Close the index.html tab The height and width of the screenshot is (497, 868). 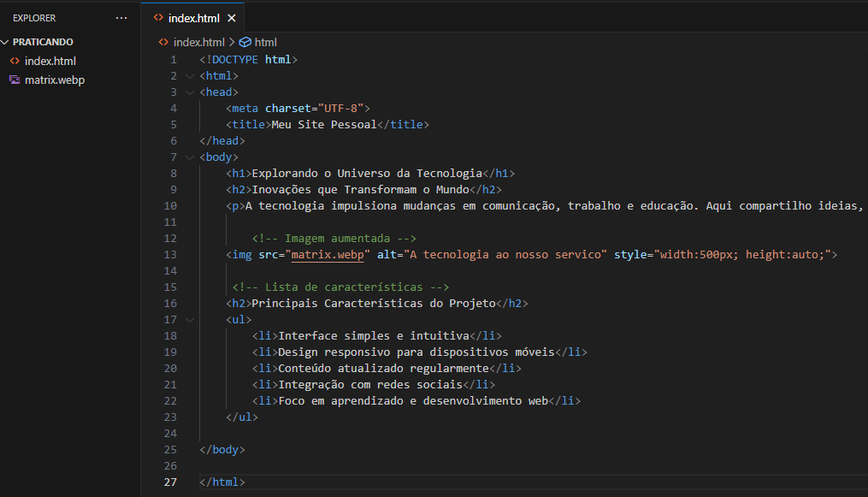point(232,18)
